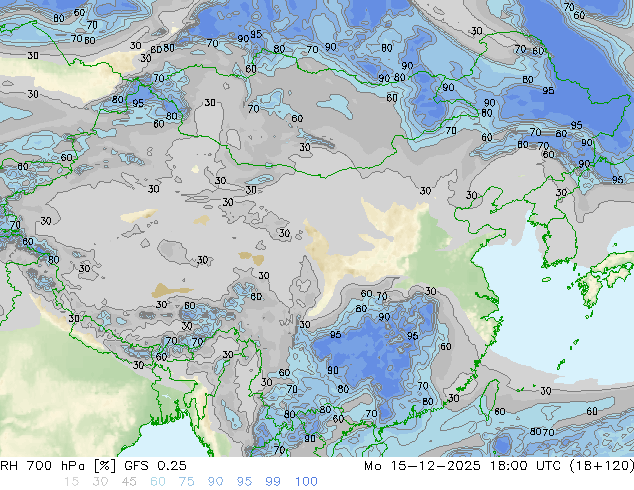Screen dimensions: 634x490
Task: Click legend value 100 in the color scale
Action: 306,482
